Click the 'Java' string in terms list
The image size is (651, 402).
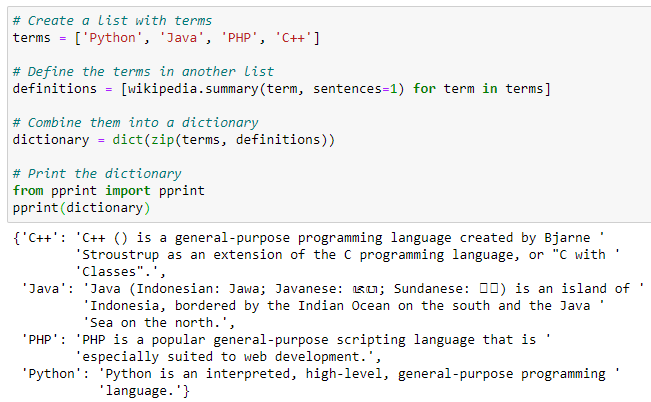[x=181, y=38]
